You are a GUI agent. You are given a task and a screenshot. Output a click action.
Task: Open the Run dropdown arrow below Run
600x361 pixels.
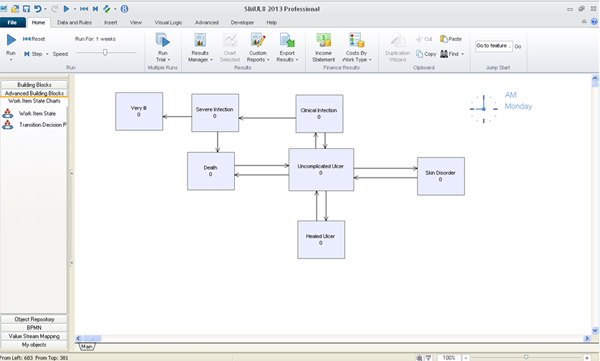click(11, 60)
